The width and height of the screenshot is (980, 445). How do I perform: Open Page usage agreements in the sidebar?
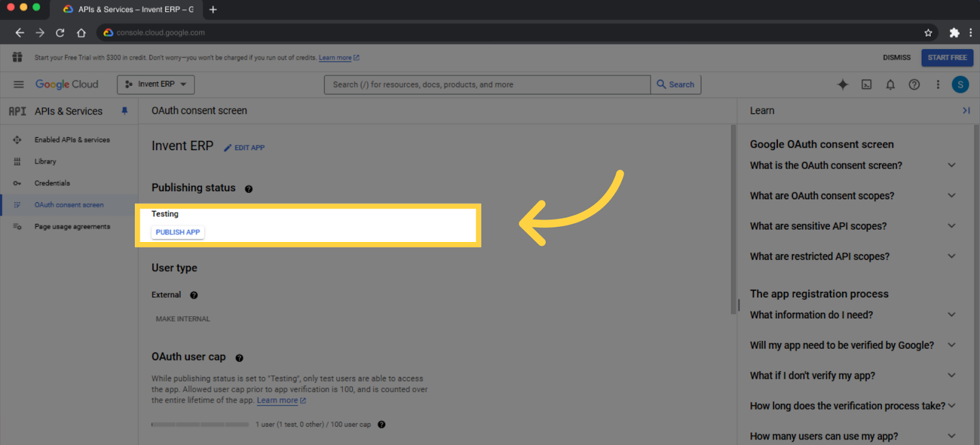click(69, 227)
